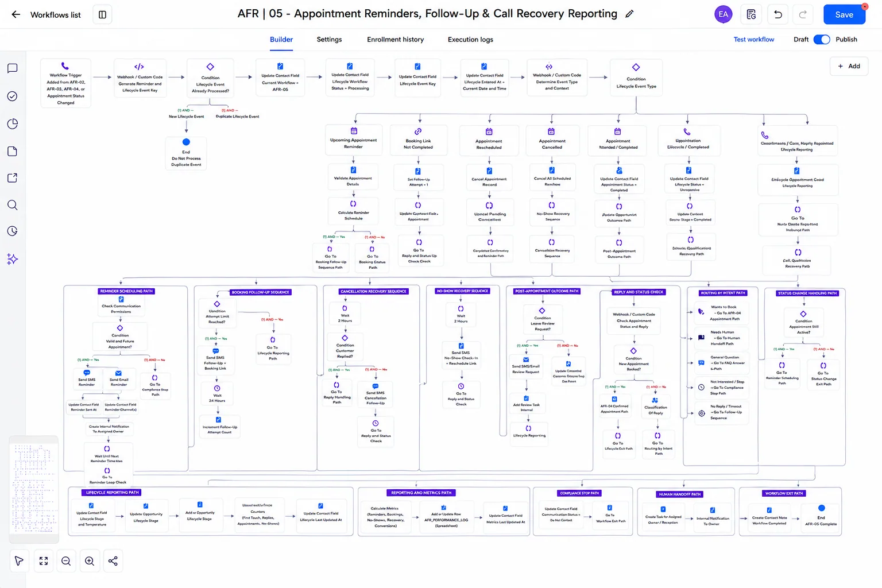Edit workflow name pencil icon
Screen dimensions: 882x588
point(629,14)
